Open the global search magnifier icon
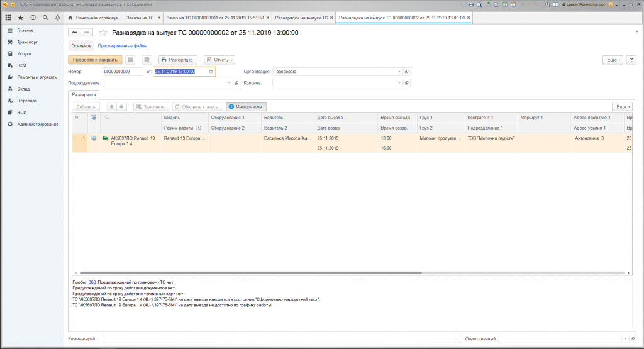Screen dimensions: 644x349 45,18
